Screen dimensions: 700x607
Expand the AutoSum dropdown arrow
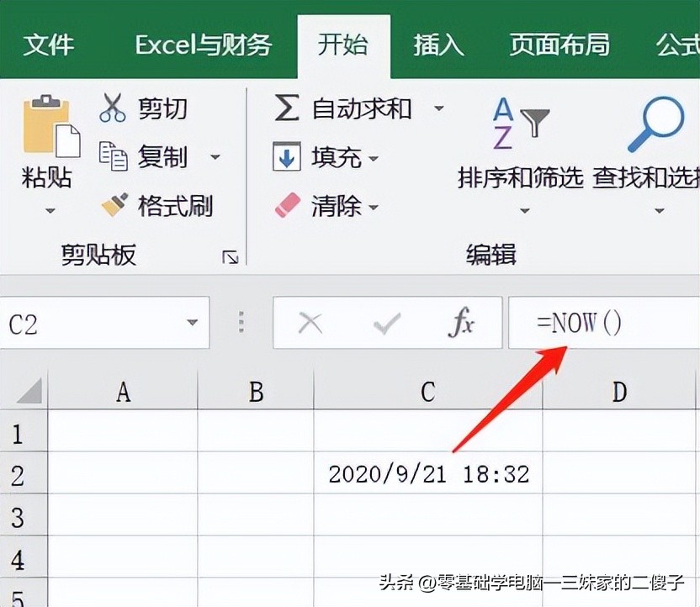click(x=438, y=108)
